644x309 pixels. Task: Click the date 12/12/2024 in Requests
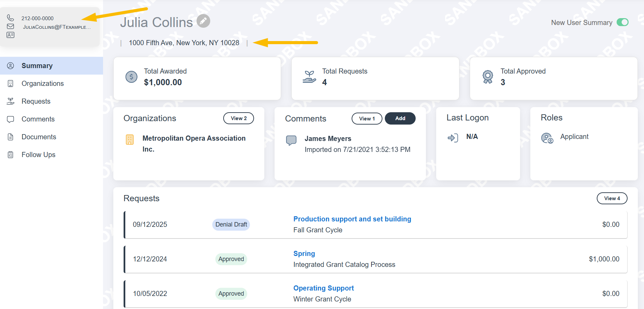tap(150, 259)
